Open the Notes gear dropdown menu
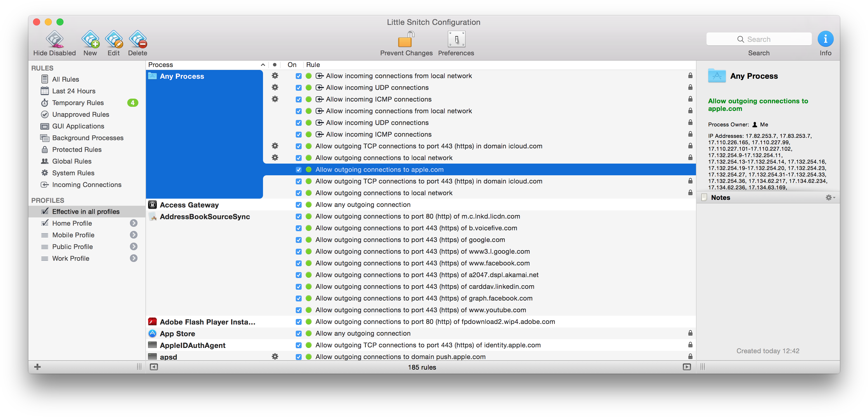The image size is (868, 417). tap(830, 198)
